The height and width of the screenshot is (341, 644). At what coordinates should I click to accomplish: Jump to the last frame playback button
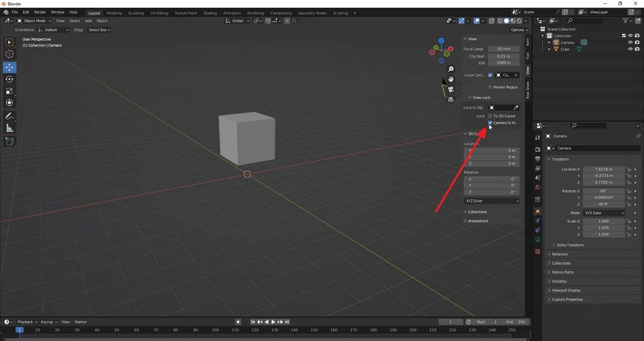click(x=286, y=321)
